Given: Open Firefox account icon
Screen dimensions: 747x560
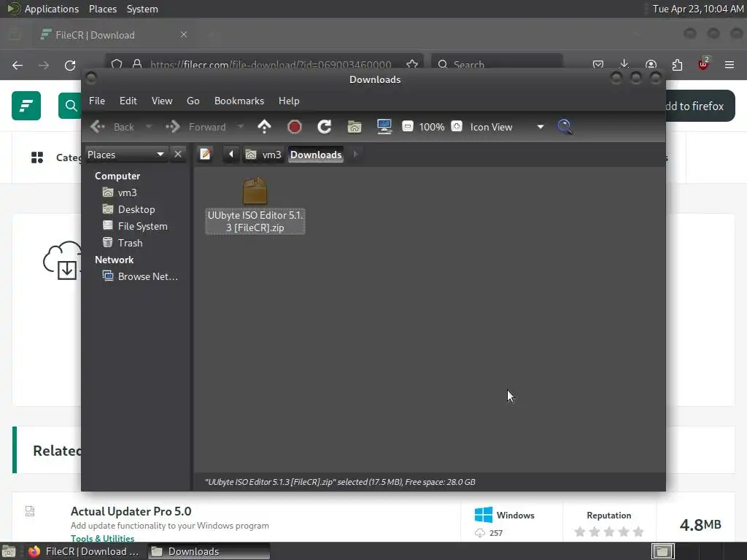Looking at the screenshot, I should click(651, 65).
